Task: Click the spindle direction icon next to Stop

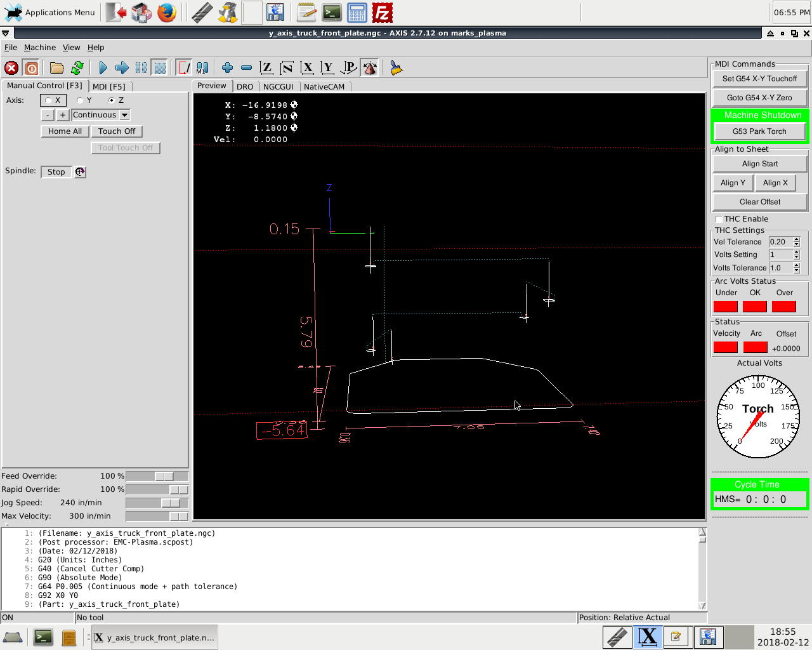Action: point(80,172)
